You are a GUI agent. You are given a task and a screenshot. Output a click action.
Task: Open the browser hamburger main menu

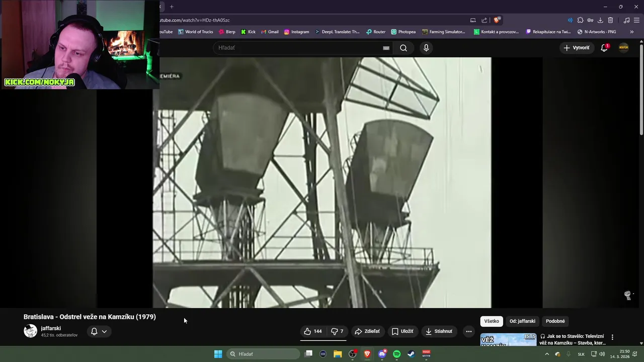(636, 20)
